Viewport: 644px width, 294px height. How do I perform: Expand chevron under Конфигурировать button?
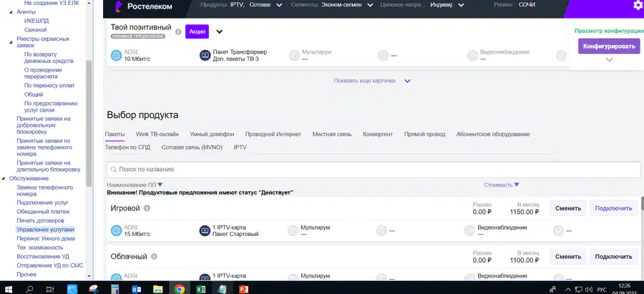610,59
